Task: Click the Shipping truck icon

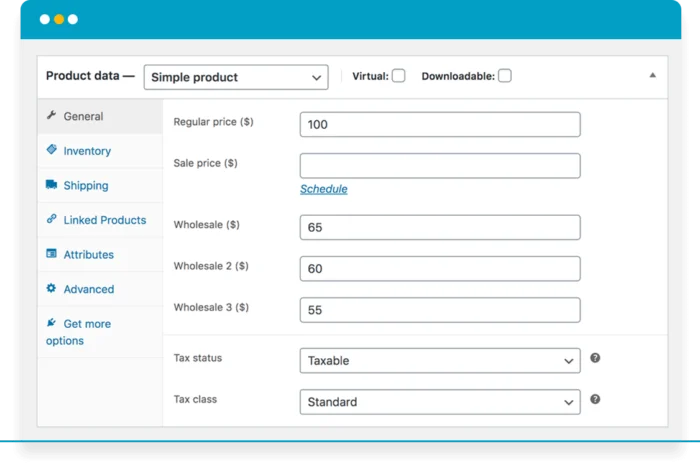Action: click(x=51, y=185)
